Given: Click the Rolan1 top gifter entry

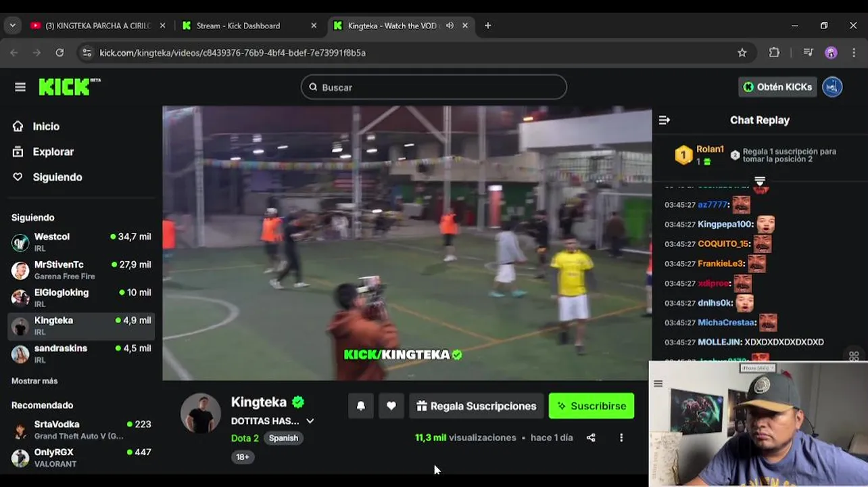Looking at the screenshot, I should point(699,155).
